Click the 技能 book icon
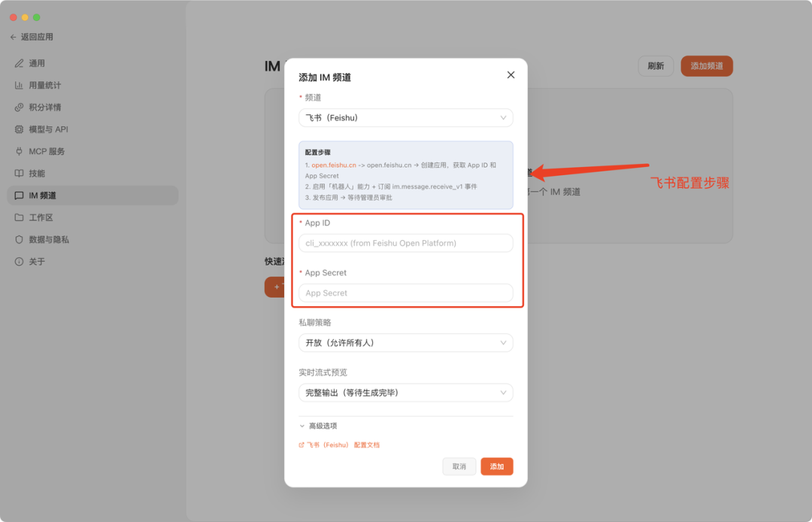Viewport: 812px width, 522px height. pyautogui.click(x=20, y=173)
